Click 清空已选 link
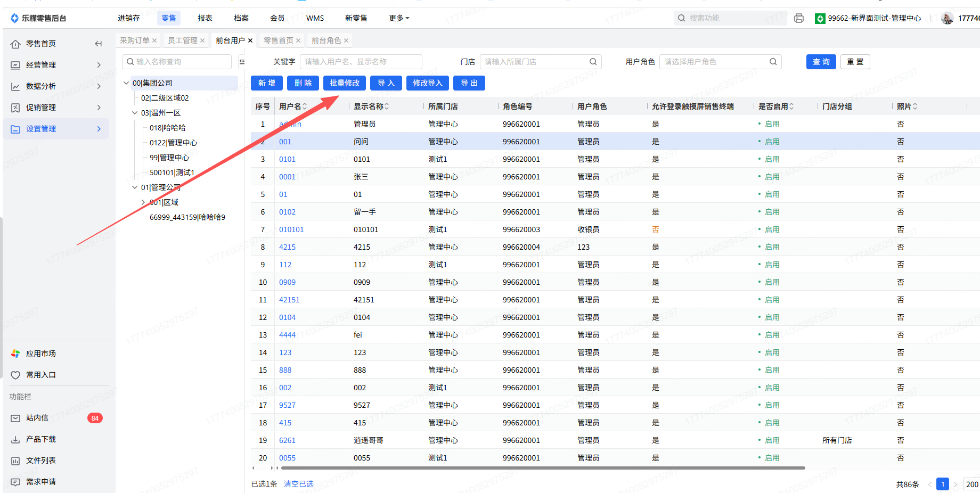This screenshot has height=493, width=980. pos(298,484)
